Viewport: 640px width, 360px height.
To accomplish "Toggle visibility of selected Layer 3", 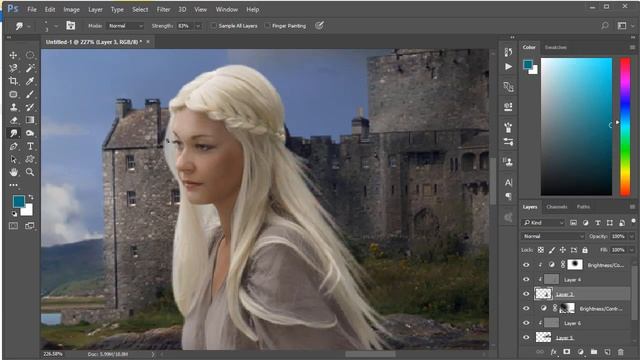I will coord(526,294).
